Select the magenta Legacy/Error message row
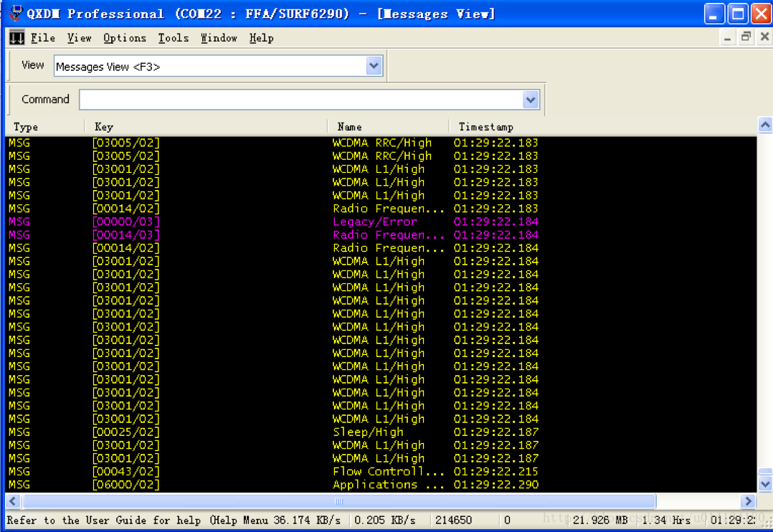The width and height of the screenshot is (773, 532). (x=381, y=222)
